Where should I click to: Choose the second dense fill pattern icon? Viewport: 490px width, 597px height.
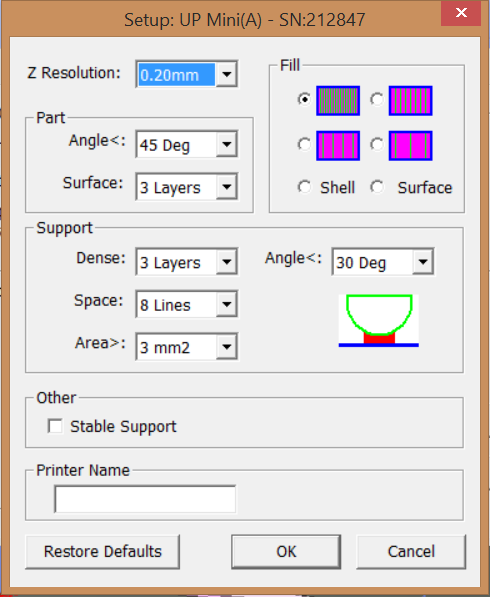click(410, 101)
